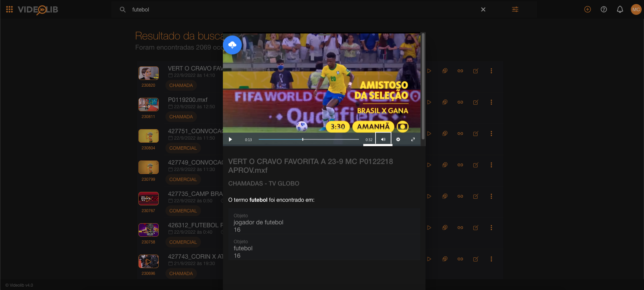Viewport: 644px width, 290px height.
Task: Open thumbnail of item 230811
Action: pos(149,104)
